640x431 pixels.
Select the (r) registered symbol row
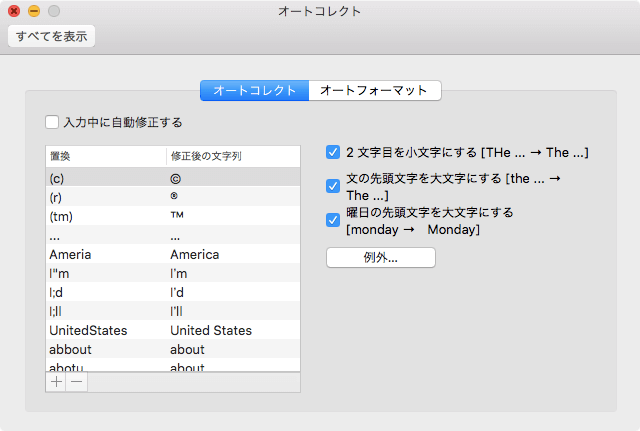click(x=172, y=196)
